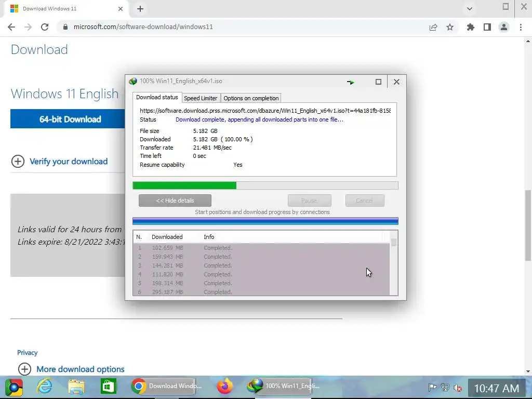Open tab search chevron in Chrome

click(x=470, y=9)
